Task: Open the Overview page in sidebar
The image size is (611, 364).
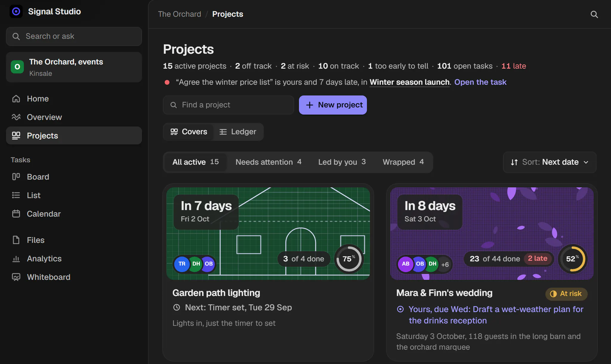Action: pos(74,117)
